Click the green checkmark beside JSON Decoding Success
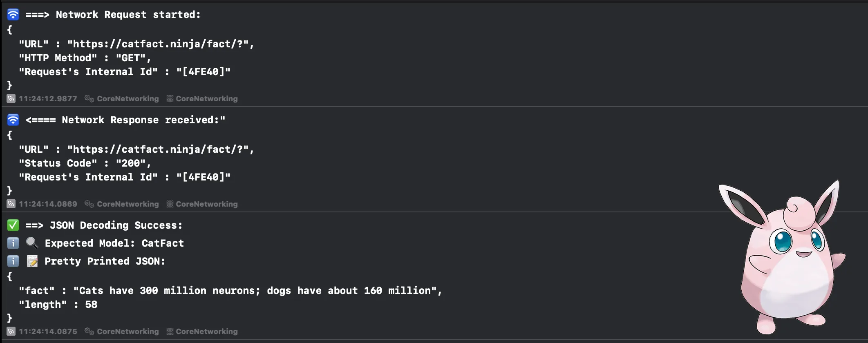 (x=13, y=225)
